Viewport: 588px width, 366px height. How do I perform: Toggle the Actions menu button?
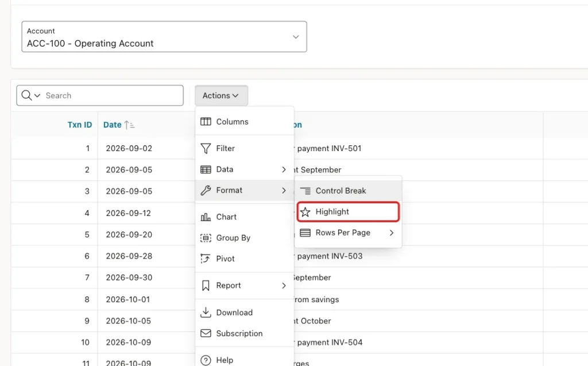(221, 95)
